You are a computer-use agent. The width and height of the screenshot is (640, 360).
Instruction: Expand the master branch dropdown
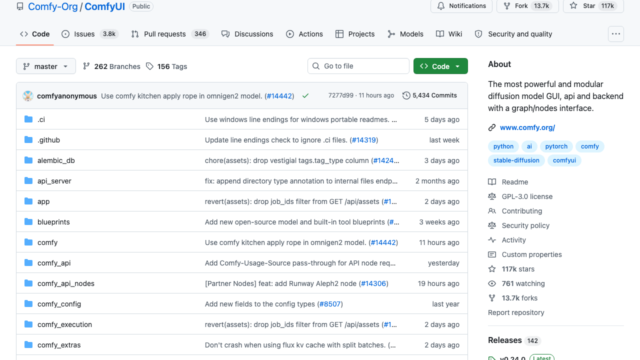(46, 66)
